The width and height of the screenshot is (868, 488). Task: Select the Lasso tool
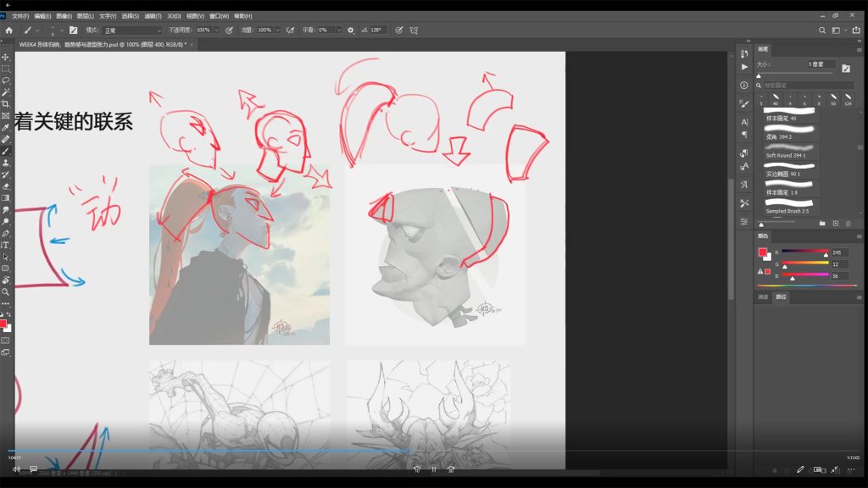6,80
